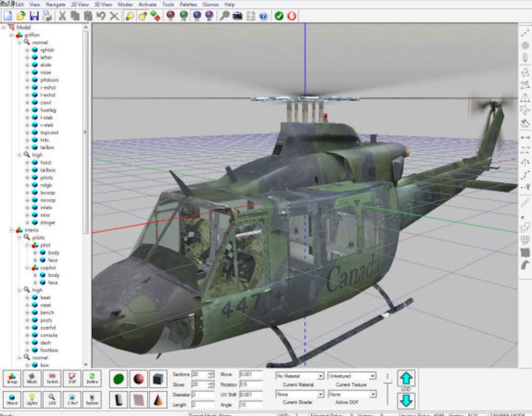The width and height of the screenshot is (532, 416).
Task: Select the console item in the tree
Action: [49, 335]
